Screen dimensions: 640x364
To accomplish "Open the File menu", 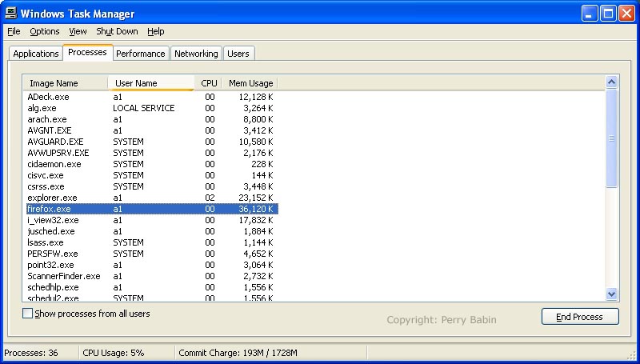I will [x=14, y=31].
